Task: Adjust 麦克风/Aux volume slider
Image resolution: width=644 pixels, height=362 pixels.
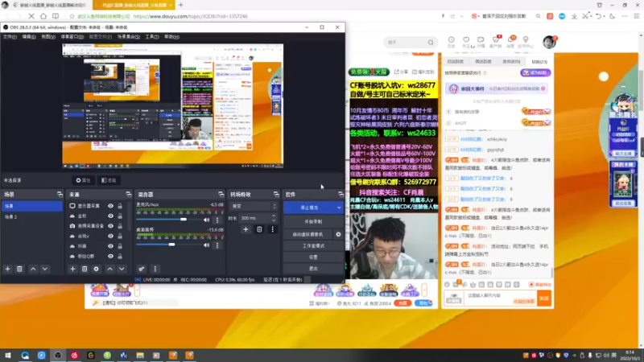Action: (x=184, y=220)
